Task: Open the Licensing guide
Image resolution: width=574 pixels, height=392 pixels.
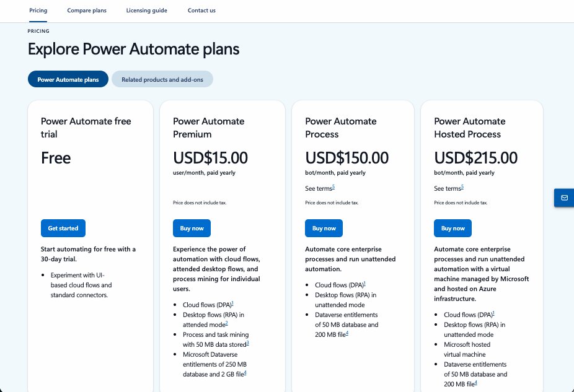Action: pos(146,11)
